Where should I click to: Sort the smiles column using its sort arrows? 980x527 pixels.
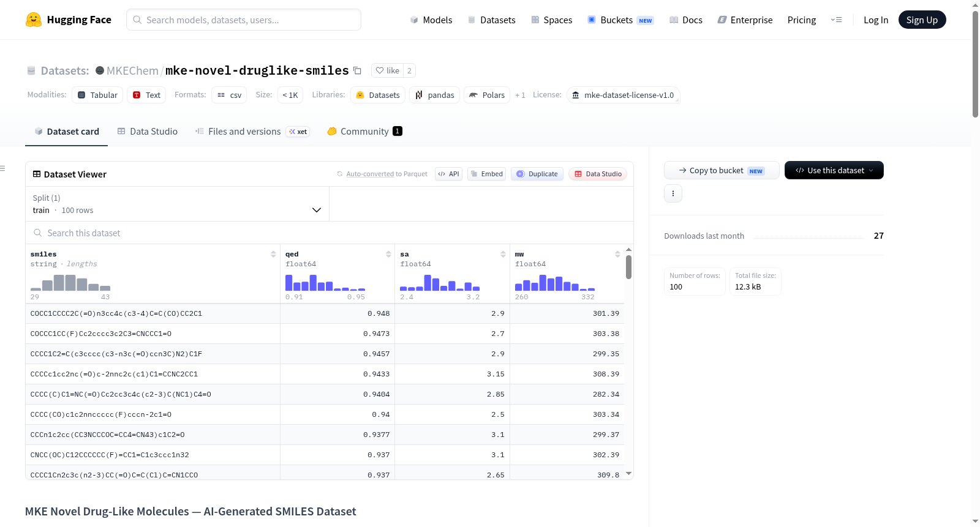pos(273,254)
